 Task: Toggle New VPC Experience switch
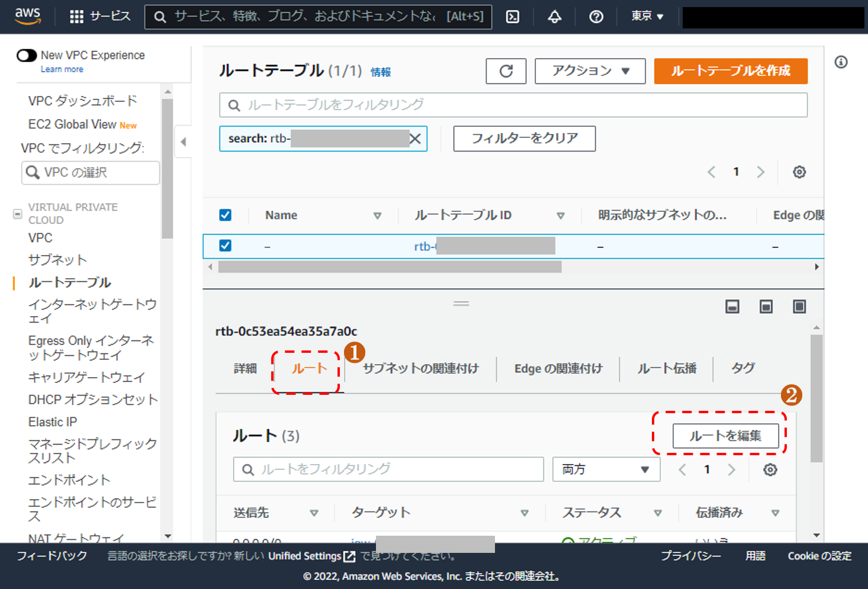point(27,56)
